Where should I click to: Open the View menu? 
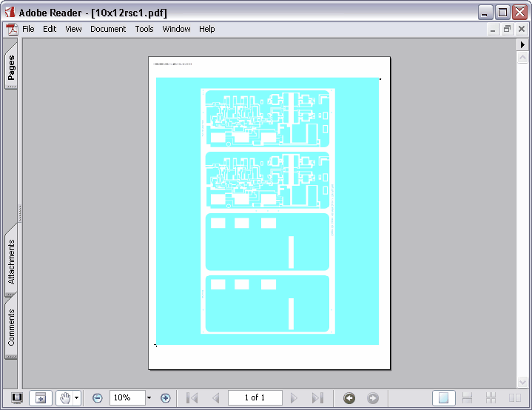pos(73,29)
